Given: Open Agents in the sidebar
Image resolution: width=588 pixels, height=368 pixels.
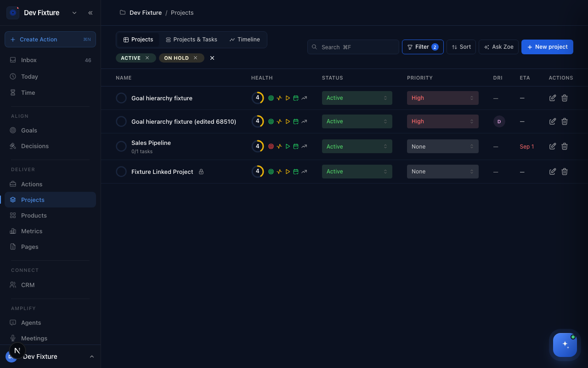Looking at the screenshot, I should 50,322.
